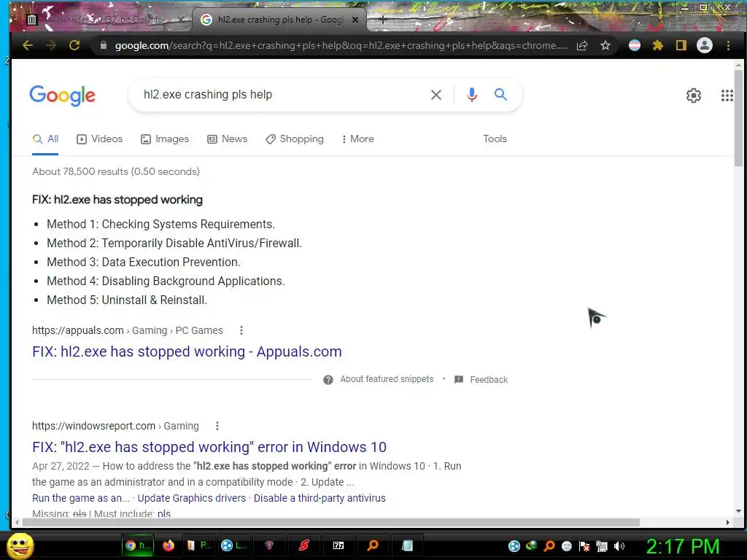This screenshot has height=560, width=747.
Task: Open the Chrome three-dot menu
Action: click(728, 45)
